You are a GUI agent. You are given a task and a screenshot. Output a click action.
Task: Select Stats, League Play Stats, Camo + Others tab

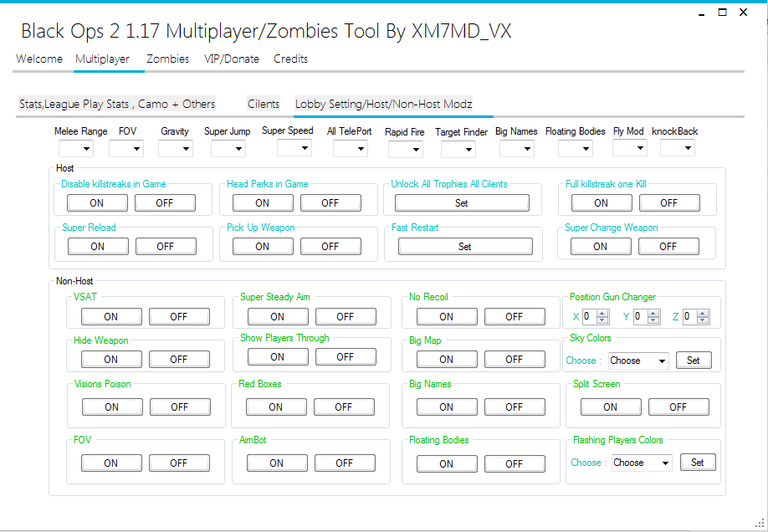[117, 104]
